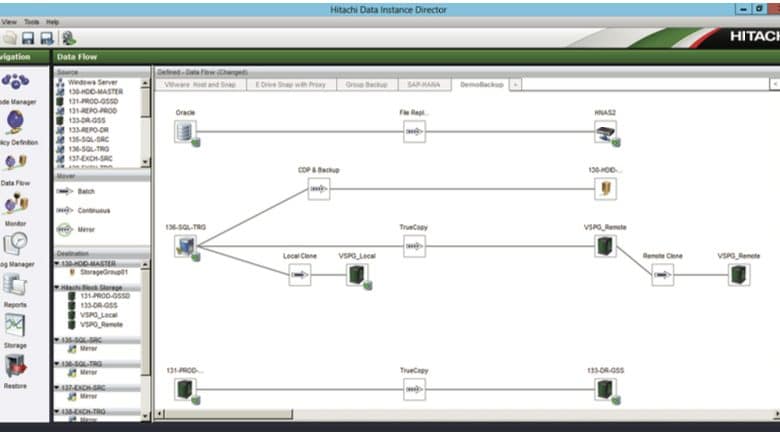Select the 136-SQL-TRG node on canvas
Image resolution: width=780 pixels, height=437 pixels.
click(x=186, y=246)
